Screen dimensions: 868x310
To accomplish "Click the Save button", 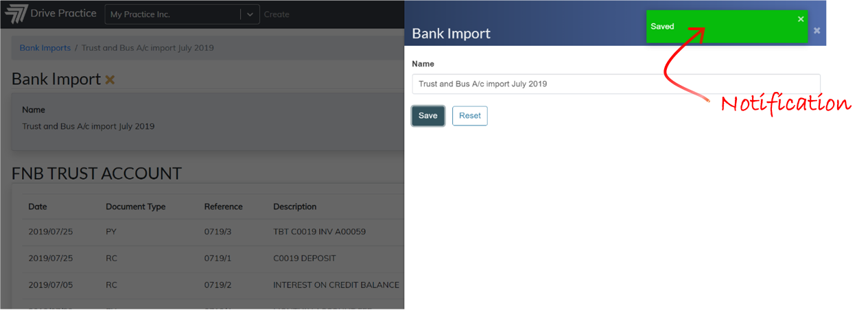I will [428, 116].
